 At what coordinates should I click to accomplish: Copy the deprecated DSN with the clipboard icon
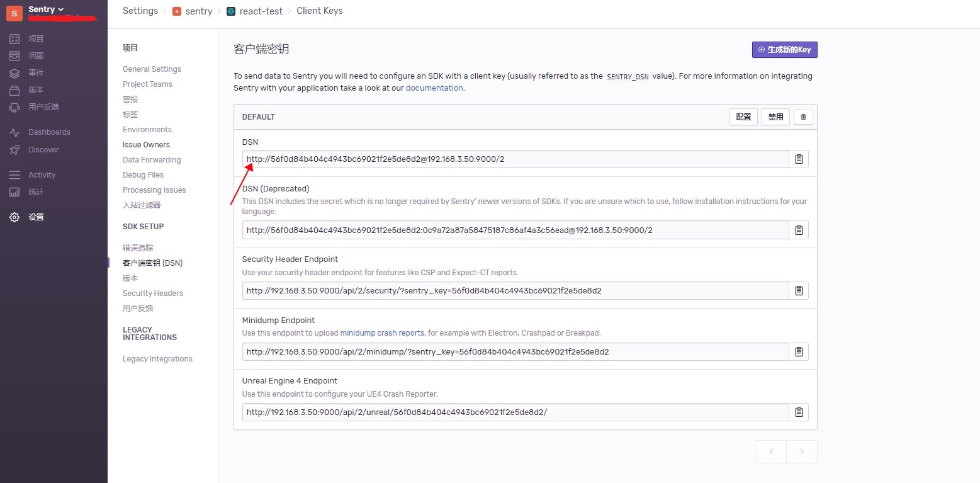[x=799, y=230]
